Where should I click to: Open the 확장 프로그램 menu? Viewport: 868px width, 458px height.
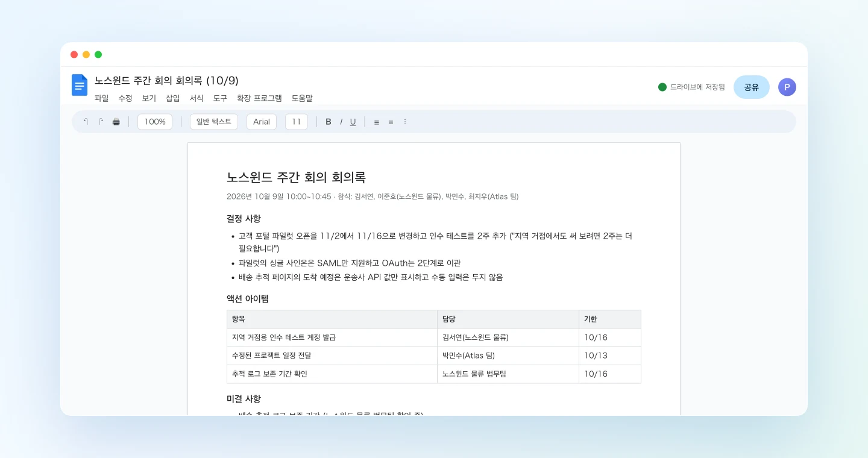(x=259, y=98)
